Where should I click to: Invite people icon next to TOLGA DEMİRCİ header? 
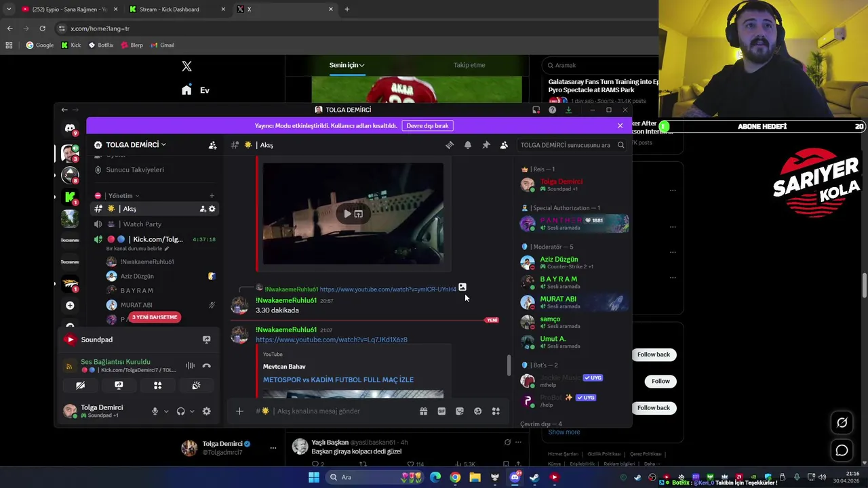coord(212,145)
